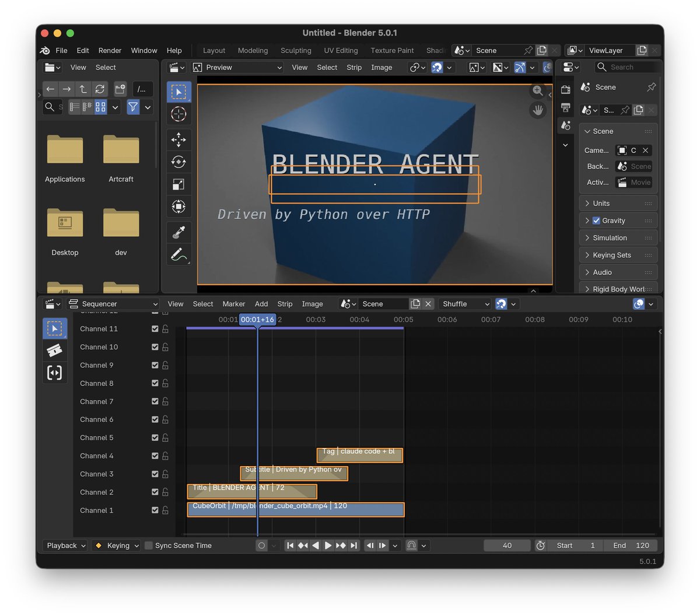Viewport: 700px width, 616px height.
Task: Open the Render menu
Action: (x=110, y=51)
